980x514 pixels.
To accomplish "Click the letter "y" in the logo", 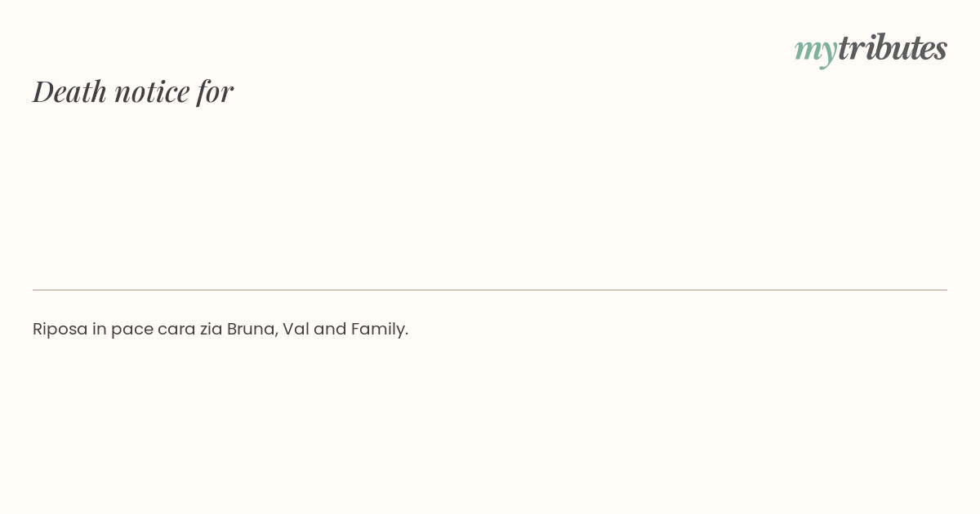I will tap(828, 52).
